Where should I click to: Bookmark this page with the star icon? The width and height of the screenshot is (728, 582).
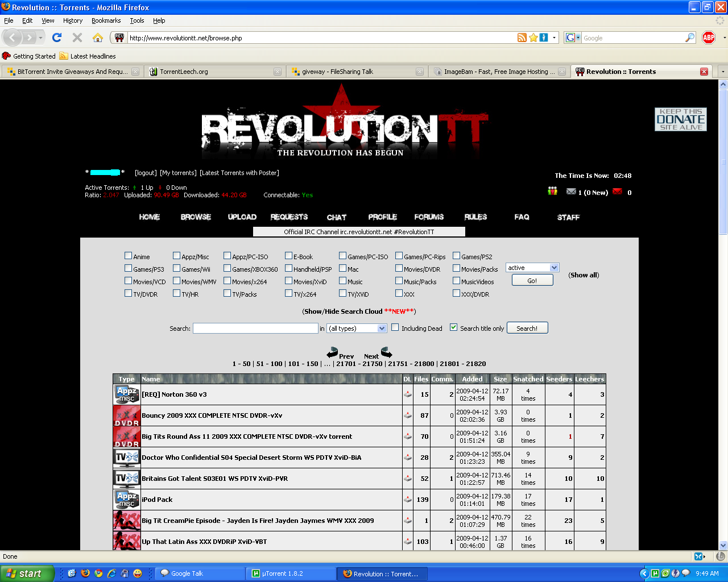533,38
